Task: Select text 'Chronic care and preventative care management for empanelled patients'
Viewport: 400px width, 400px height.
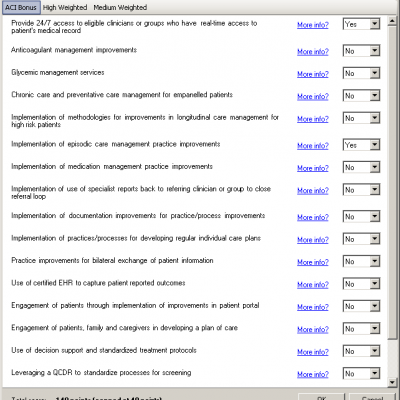Action: click(x=122, y=95)
